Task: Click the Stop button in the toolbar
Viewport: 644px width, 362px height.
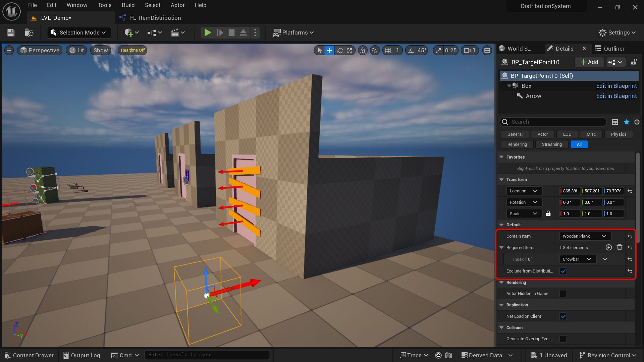Action: coord(231,33)
